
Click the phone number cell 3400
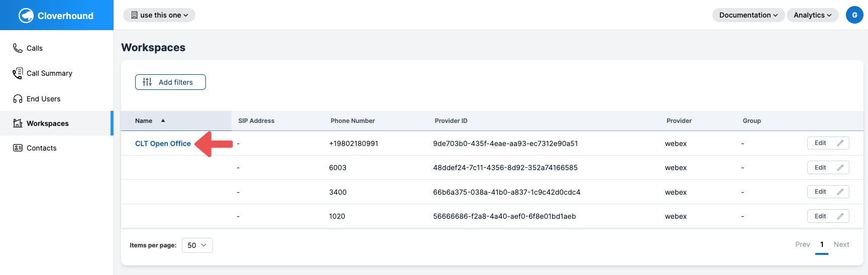[338, 192]
